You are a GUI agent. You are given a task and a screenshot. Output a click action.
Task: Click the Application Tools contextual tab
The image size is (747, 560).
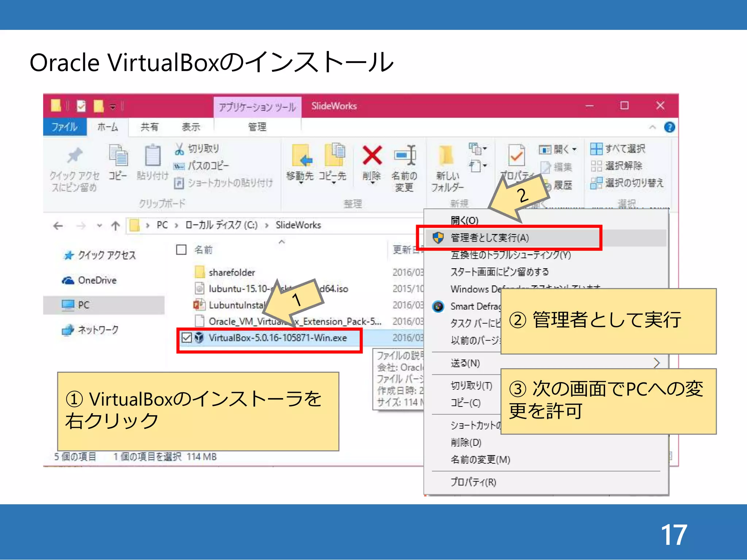click(257, 107)
